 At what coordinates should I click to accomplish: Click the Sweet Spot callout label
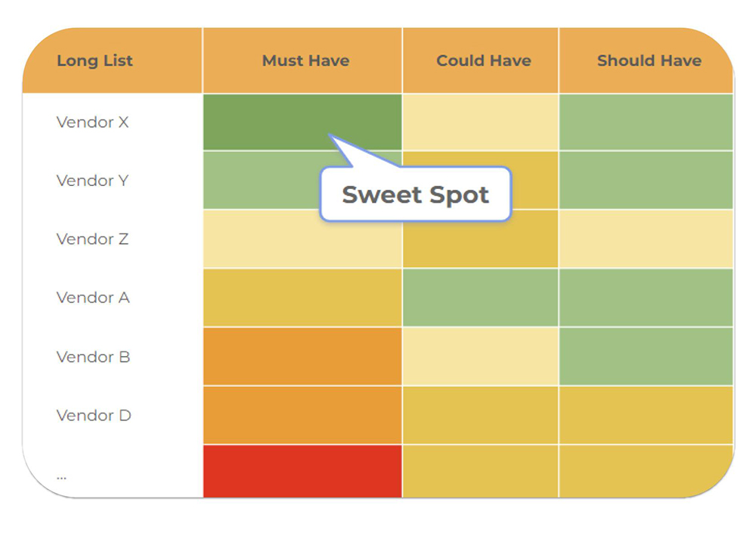[x=415, y=195]
